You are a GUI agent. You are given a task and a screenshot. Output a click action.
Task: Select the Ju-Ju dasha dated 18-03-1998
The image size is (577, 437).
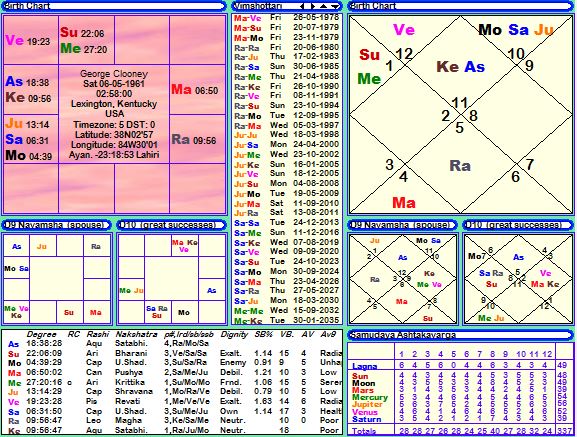point(287,135)
